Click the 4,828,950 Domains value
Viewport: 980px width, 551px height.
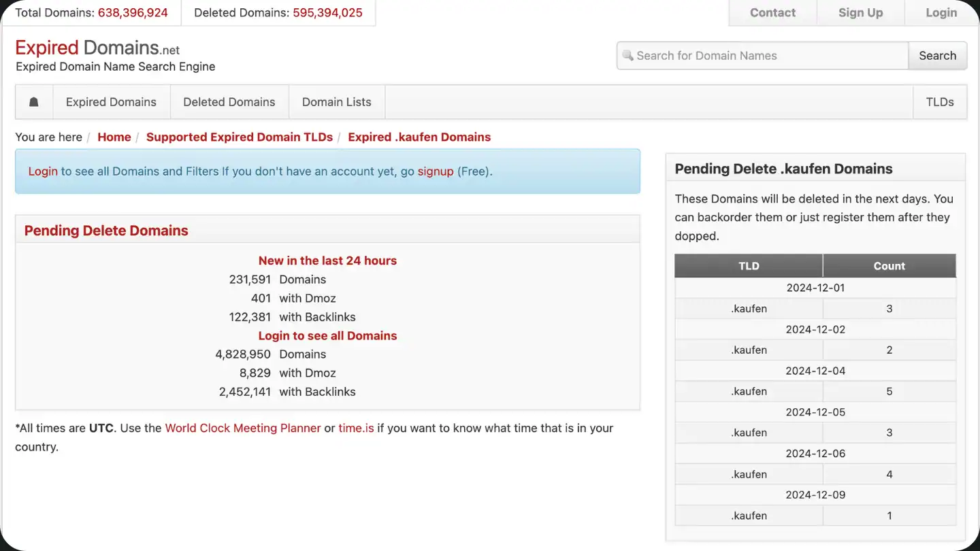point(243,354)
